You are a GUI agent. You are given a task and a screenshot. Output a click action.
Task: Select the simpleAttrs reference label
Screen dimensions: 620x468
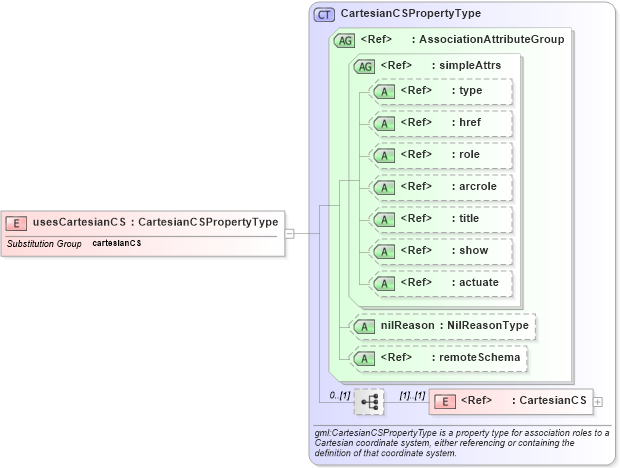tap(440, 65)
